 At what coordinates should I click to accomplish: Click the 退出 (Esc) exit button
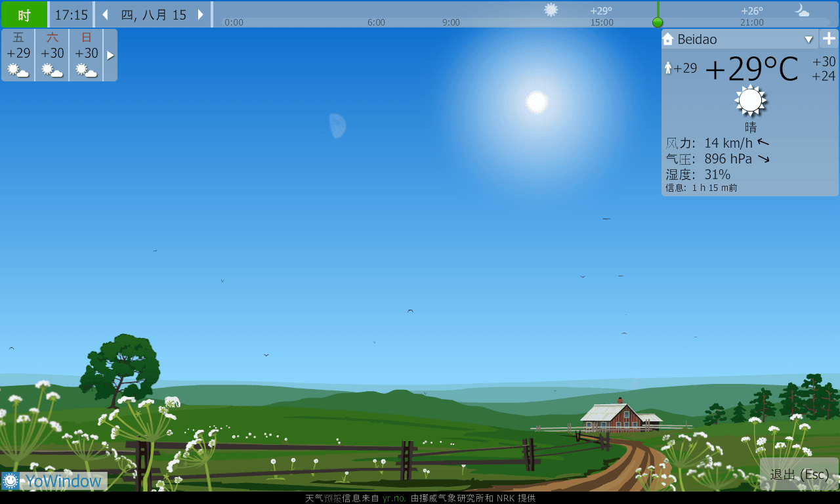click(799, 474)
